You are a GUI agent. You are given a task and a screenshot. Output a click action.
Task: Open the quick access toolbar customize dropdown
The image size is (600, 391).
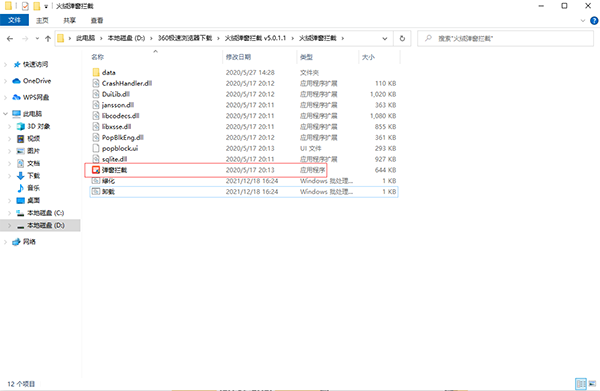46,6
